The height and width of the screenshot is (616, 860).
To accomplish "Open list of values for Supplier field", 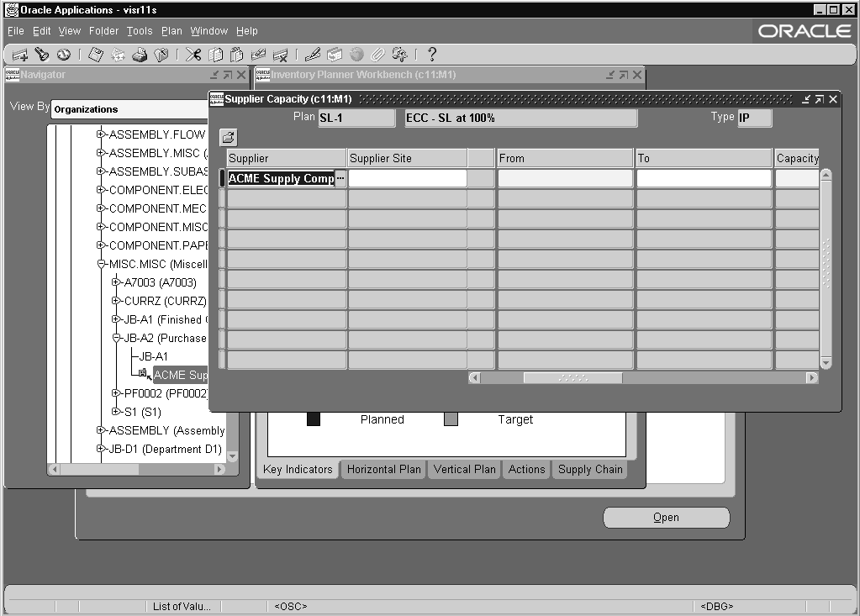I will click(340, 179).
